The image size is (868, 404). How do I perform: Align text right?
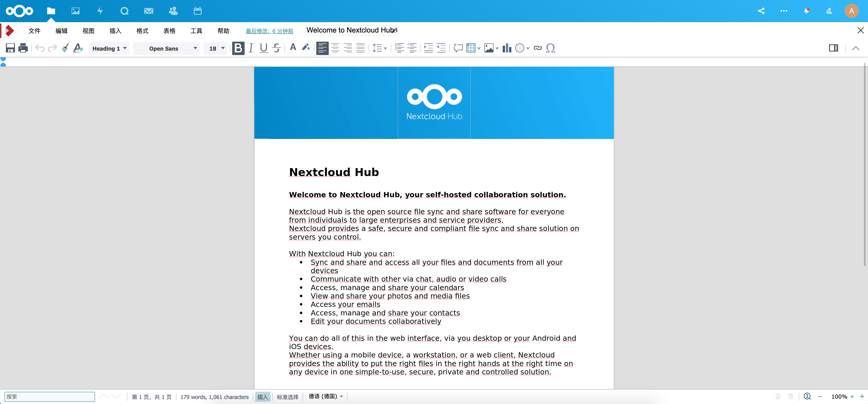coord(348,48)
